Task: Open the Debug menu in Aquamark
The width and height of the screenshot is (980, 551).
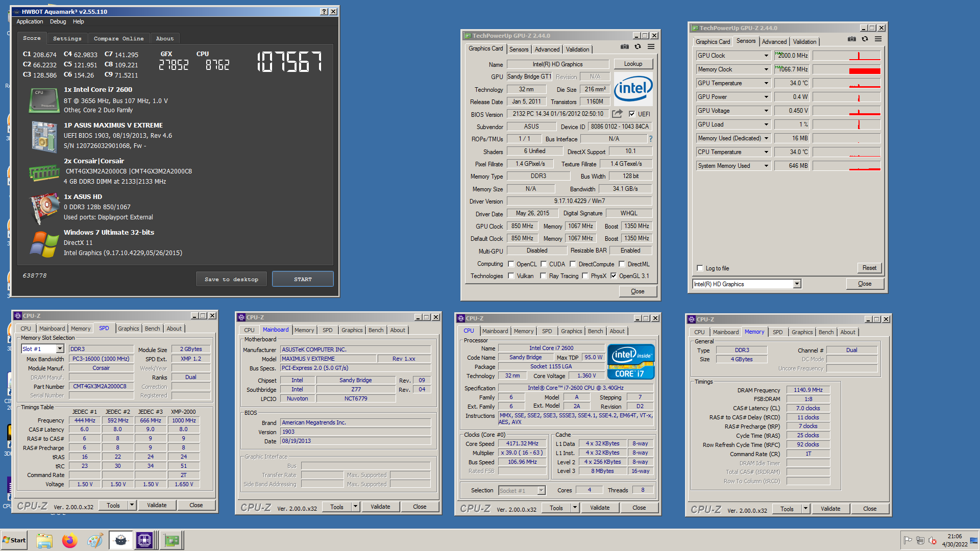Action: (58, 21)
